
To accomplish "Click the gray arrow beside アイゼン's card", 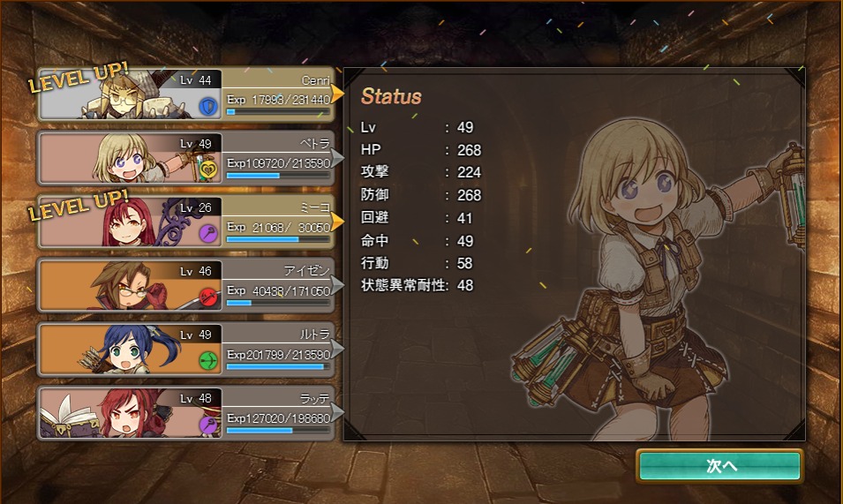I will click(337, 285).
